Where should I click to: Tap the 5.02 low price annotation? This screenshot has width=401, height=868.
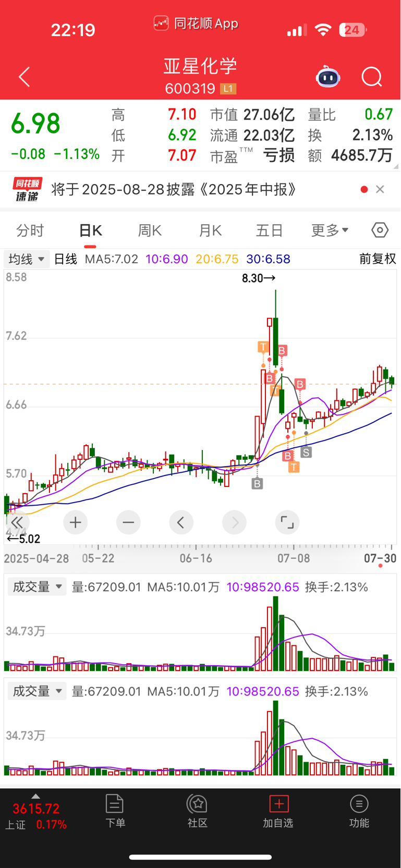23,539
